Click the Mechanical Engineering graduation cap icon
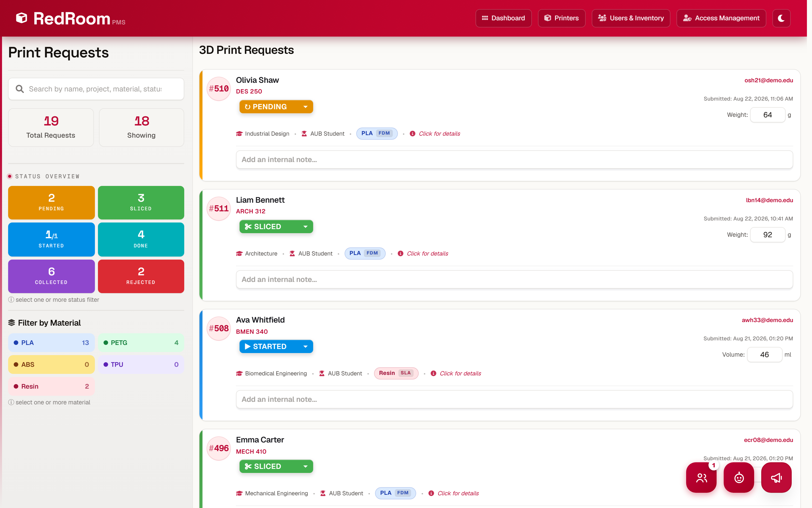The image size is (812, 508). (239, 494)
